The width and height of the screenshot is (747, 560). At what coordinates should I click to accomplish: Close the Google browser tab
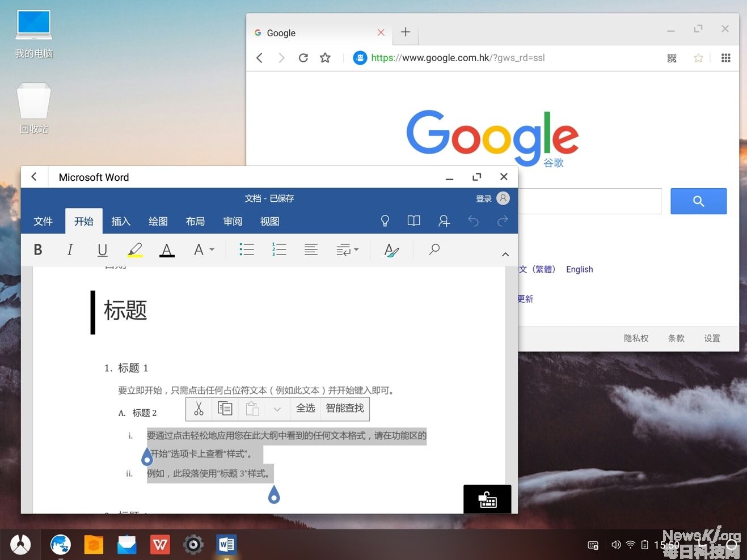[381, 32]
